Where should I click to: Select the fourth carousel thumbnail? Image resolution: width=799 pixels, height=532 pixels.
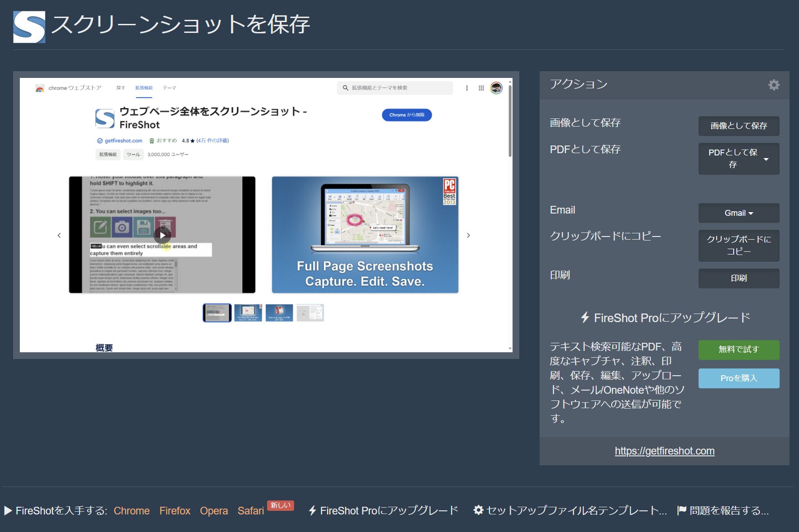coord(310,313)
